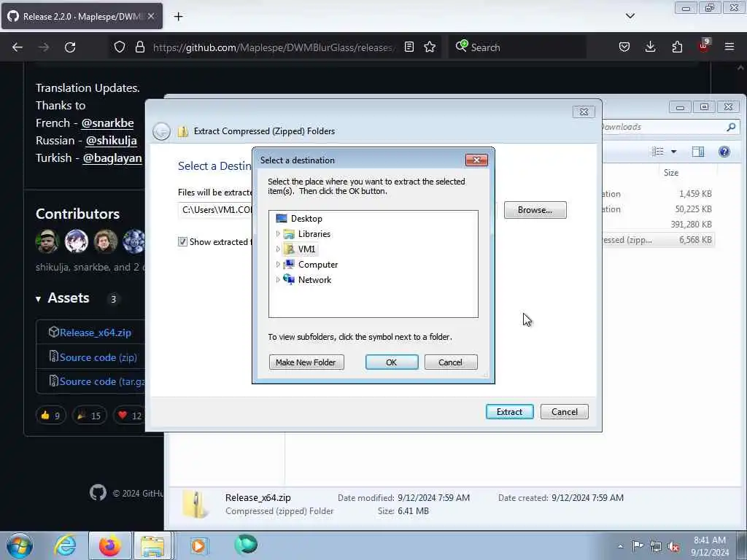This screenshot has width=747, height=560.
Task: Click the site padlock security icon
Action: point(139,47)
